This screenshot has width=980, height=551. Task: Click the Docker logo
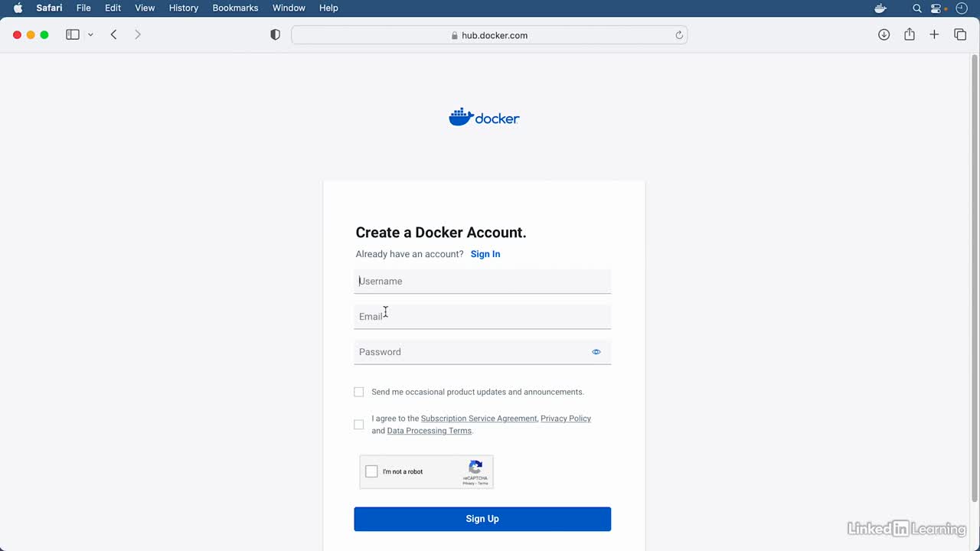484,117
